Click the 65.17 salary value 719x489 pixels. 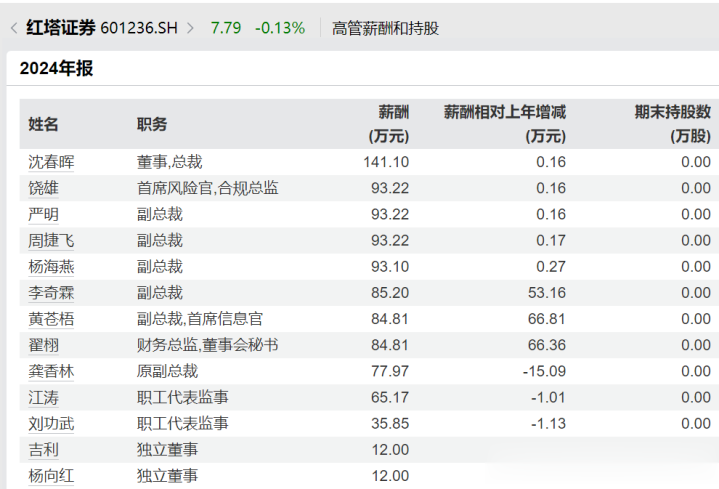pos(390,397)
